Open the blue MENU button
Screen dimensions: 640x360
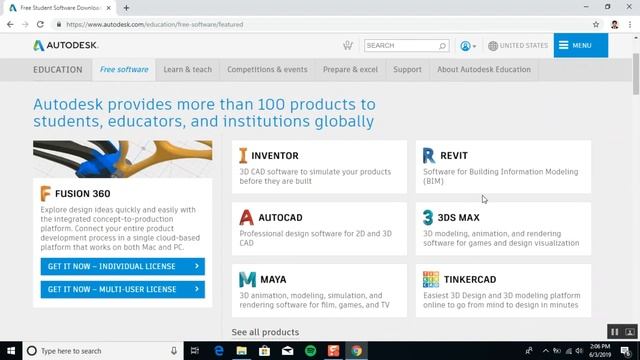[580, 45]
